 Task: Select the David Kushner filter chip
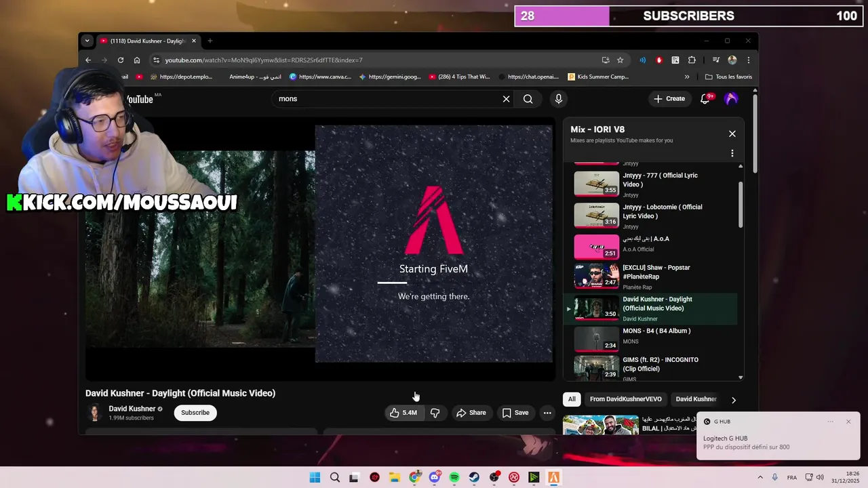pyautogui.click(x=696, y=399)
